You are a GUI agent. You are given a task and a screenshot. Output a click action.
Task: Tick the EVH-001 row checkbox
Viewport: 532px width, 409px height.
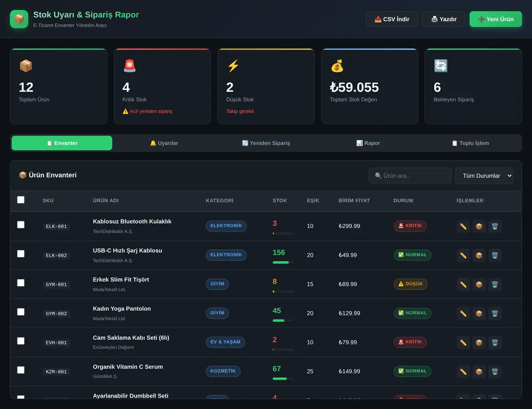point(21,341)
